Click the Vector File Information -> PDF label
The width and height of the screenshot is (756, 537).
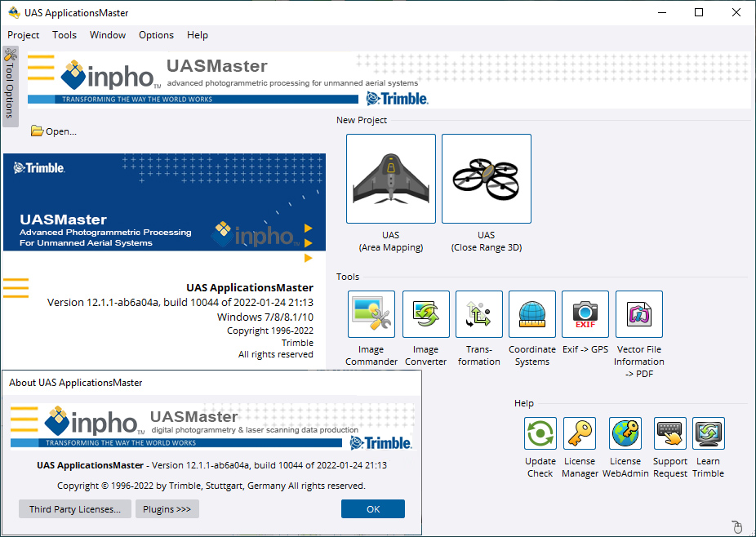point(639,362)
